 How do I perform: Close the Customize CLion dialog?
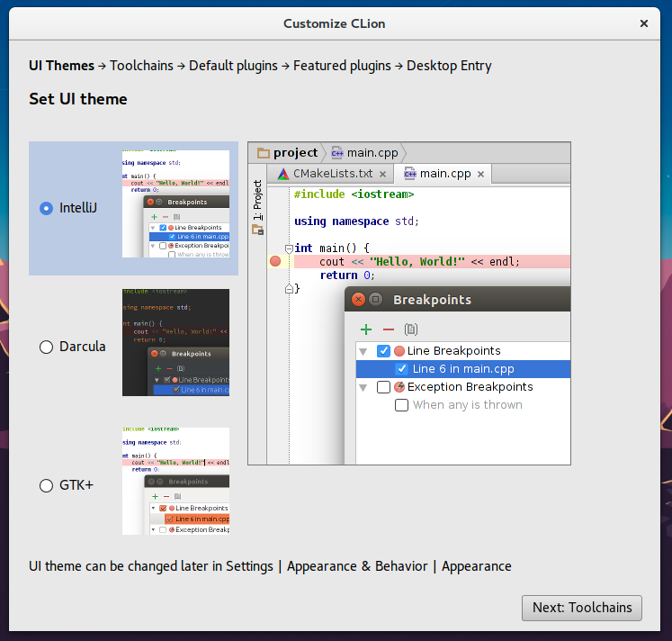pos(644,23)
